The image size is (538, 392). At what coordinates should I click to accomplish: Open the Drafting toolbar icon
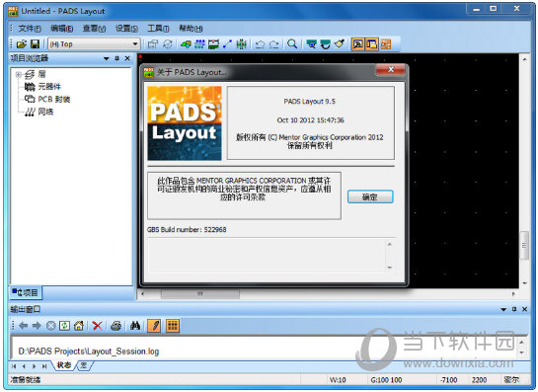click(x=186, y=43)
